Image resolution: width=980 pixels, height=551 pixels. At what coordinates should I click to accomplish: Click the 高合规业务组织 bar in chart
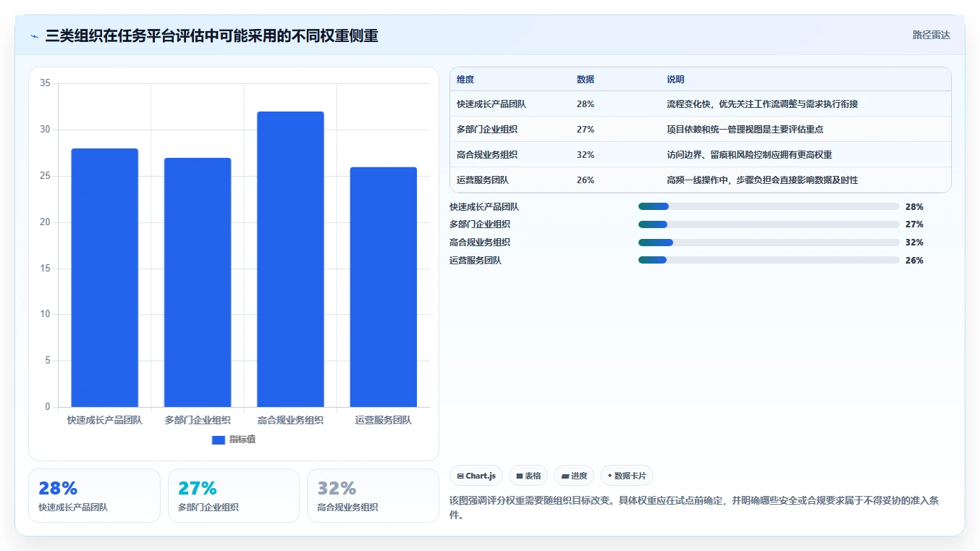(290, 259)
